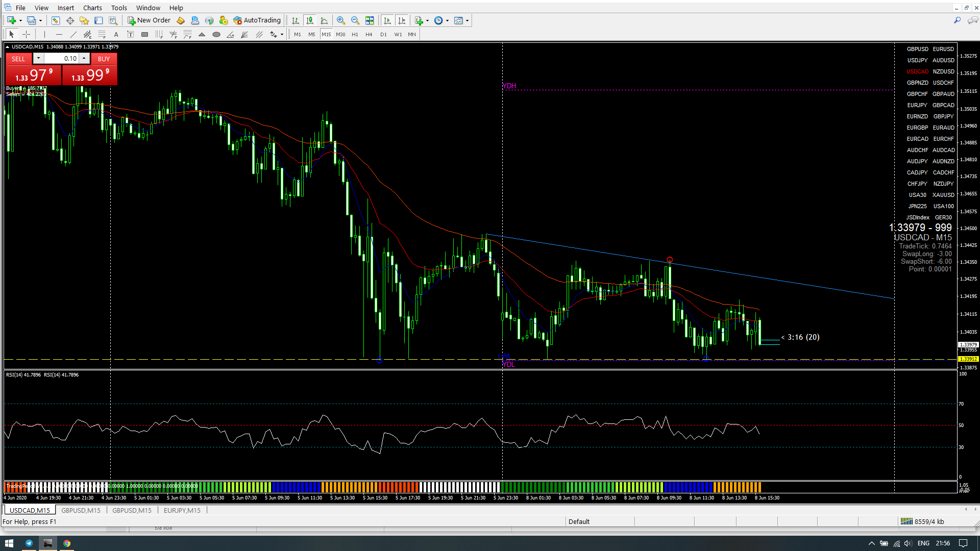Select the Equidistant Channel tool
The width and height of the screenshot is (980, 551).
88,34
